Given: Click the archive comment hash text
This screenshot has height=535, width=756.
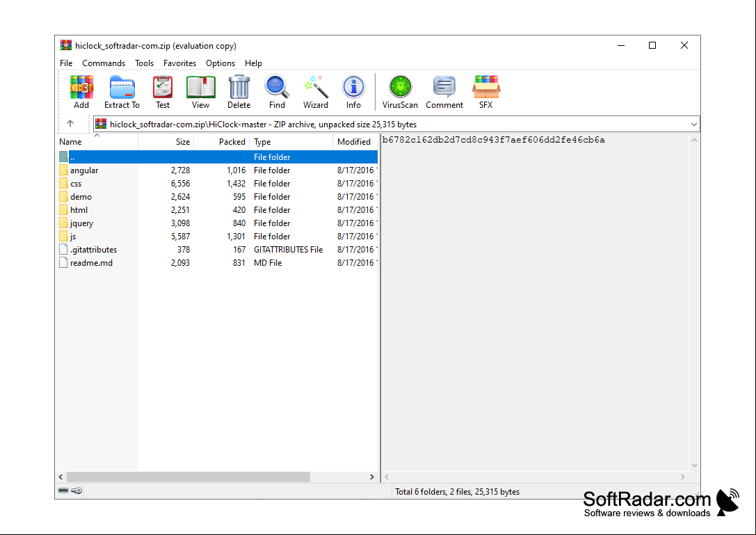Looking at the screenshot, I should tap(493, 140).
